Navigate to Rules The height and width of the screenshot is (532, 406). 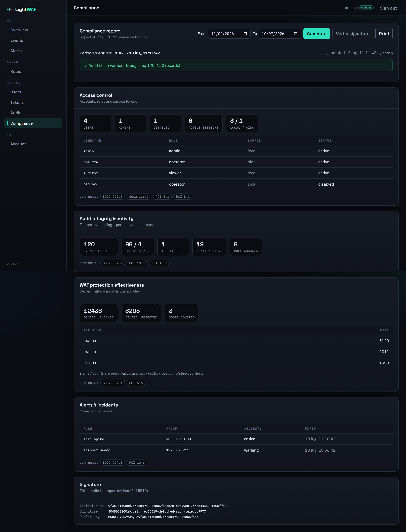(33, 71)
